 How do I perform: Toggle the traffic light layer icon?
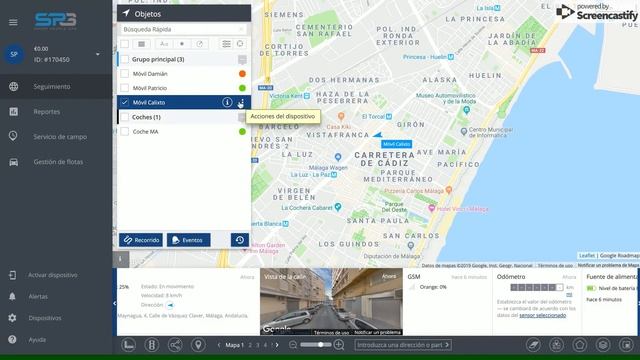click(152, 345)
